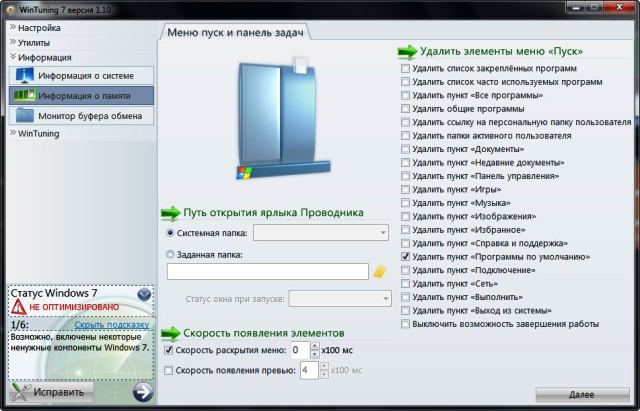Open Информация о системе item
The image size is (640, 411).
coord(81,76)
